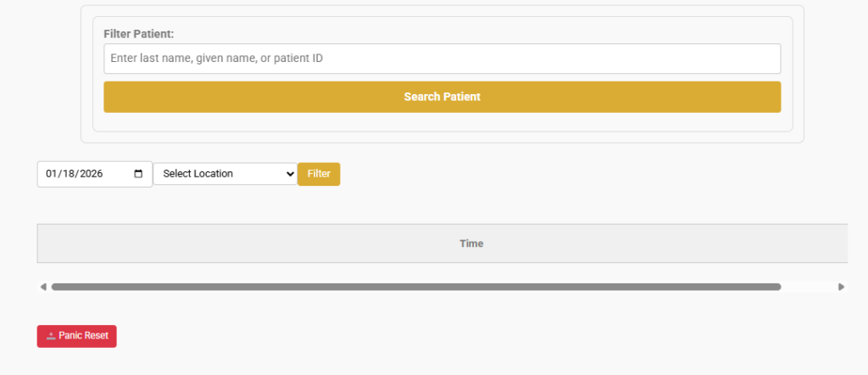Open the calendar picker icon in date field

[x=139, y=174]
